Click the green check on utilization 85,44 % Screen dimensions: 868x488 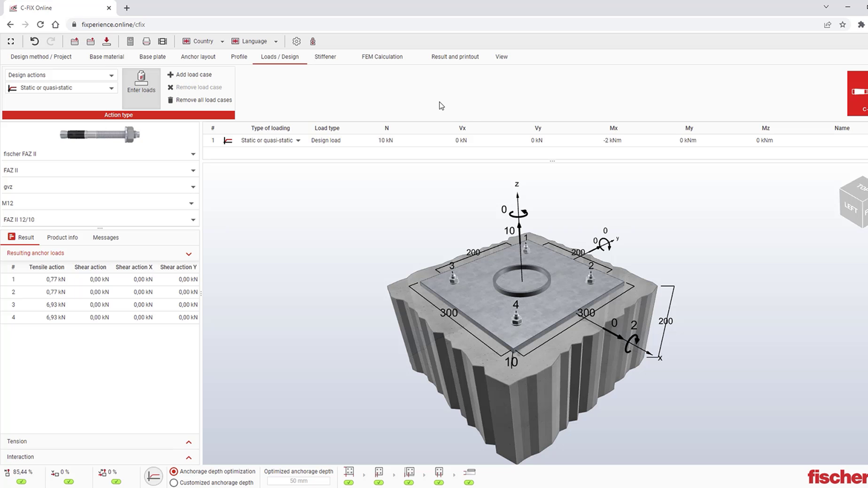coord(21,482)
